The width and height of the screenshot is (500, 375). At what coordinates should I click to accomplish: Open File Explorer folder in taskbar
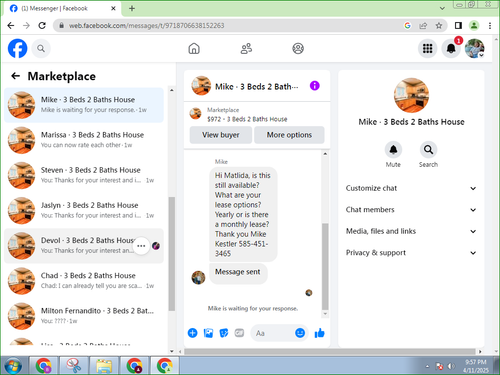click(x=104, y=366)
